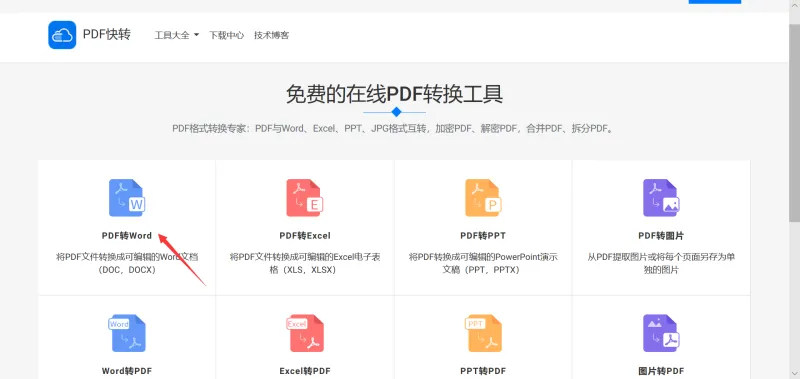
Task: Click the PDF转Excel title link
Action: point(305,236)
